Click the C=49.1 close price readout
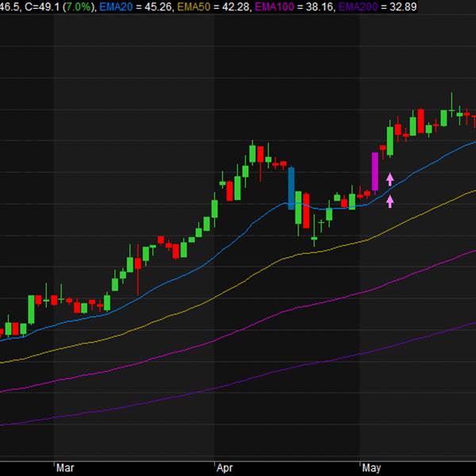 (x=42, y=6)
